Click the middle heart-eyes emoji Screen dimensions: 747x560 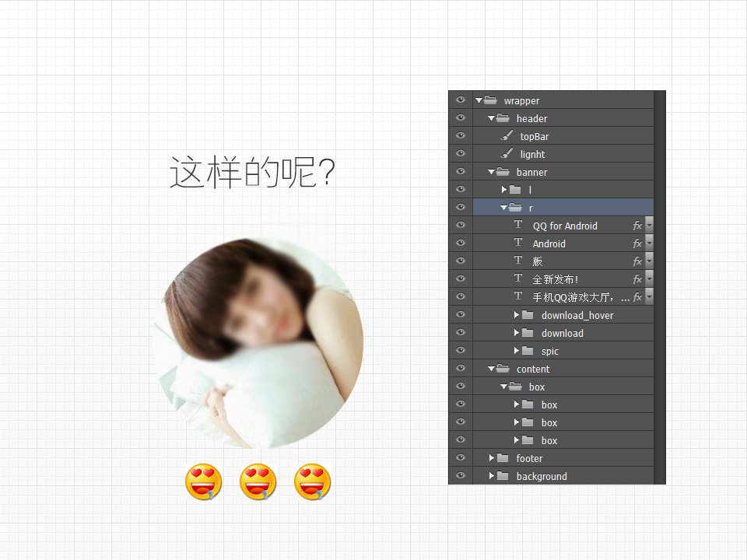point(258,481)
